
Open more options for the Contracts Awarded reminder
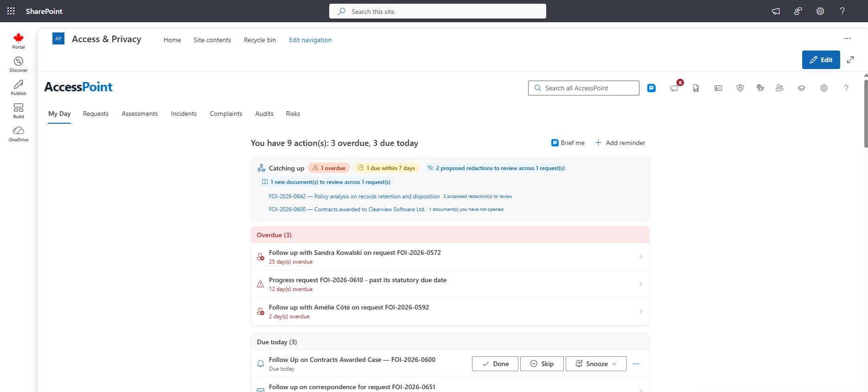point(636,364)
